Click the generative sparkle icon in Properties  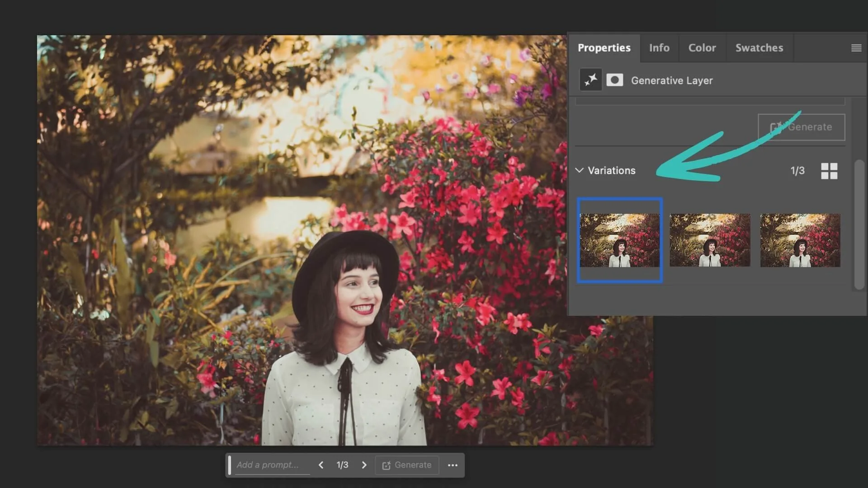pos(590,80)
